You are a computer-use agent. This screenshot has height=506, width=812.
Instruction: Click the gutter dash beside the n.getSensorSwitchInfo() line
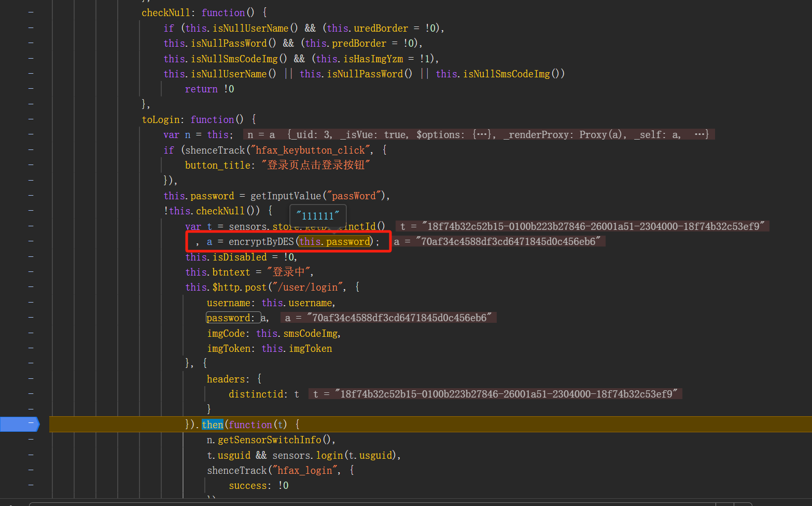coord(31,439)
